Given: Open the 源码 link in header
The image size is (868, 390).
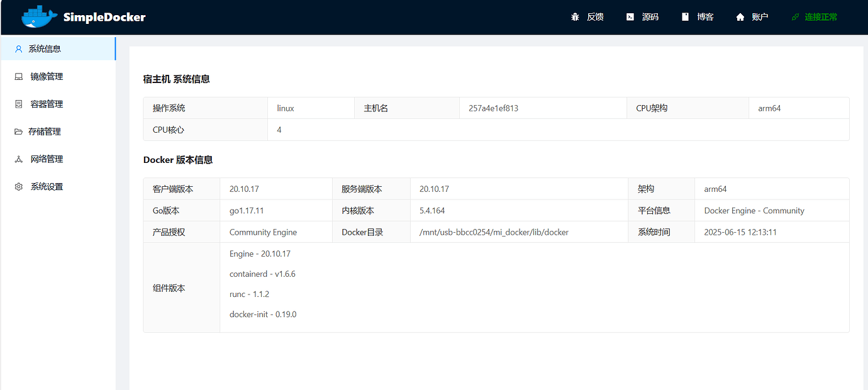Looking at the screenshot, I should click(x=650, y=17).
